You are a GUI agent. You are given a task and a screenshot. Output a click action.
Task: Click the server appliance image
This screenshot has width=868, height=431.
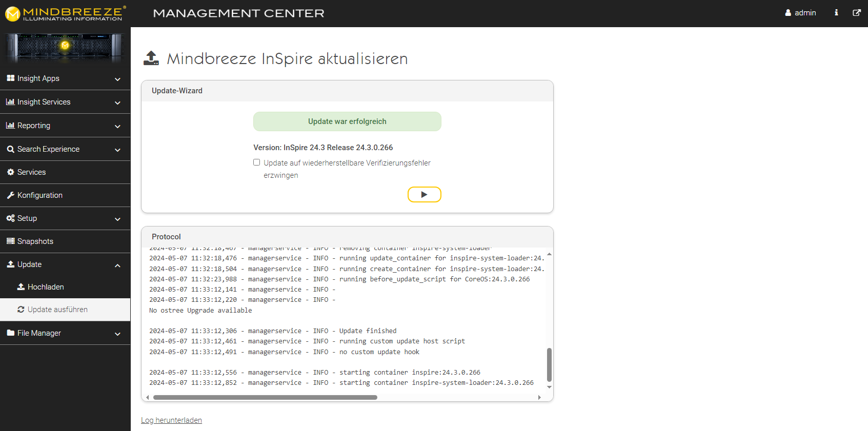click(65, 47)
